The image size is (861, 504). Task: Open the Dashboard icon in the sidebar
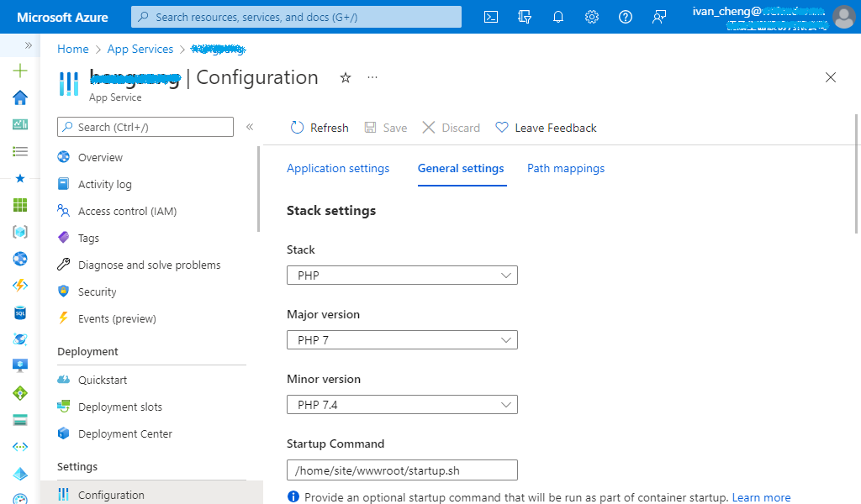click(19, 124)
